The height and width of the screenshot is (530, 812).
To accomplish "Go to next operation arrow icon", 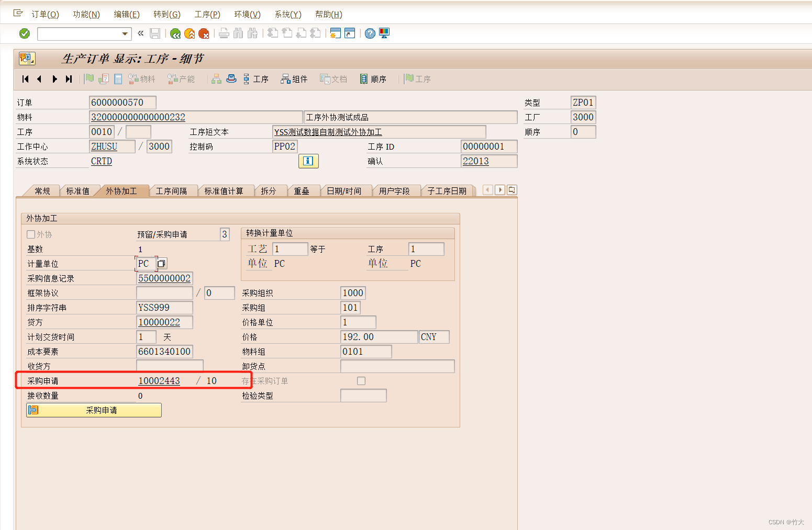I will coord(54,79).
